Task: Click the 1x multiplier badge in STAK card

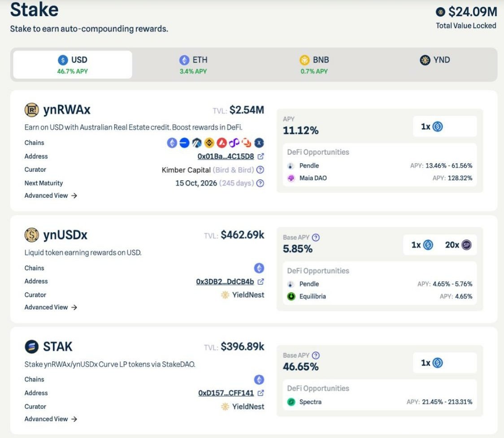Action: [432, 363]
